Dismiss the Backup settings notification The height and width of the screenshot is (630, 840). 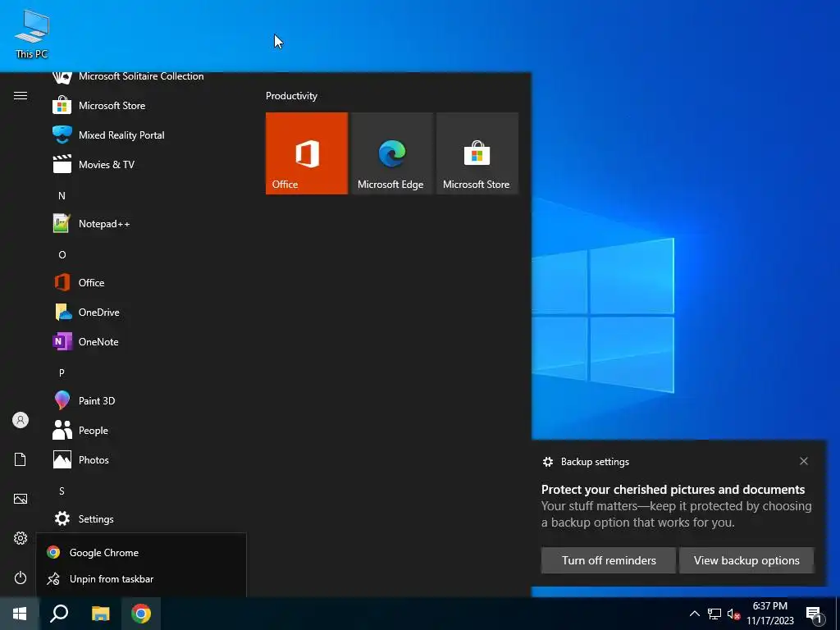(804, 461)
